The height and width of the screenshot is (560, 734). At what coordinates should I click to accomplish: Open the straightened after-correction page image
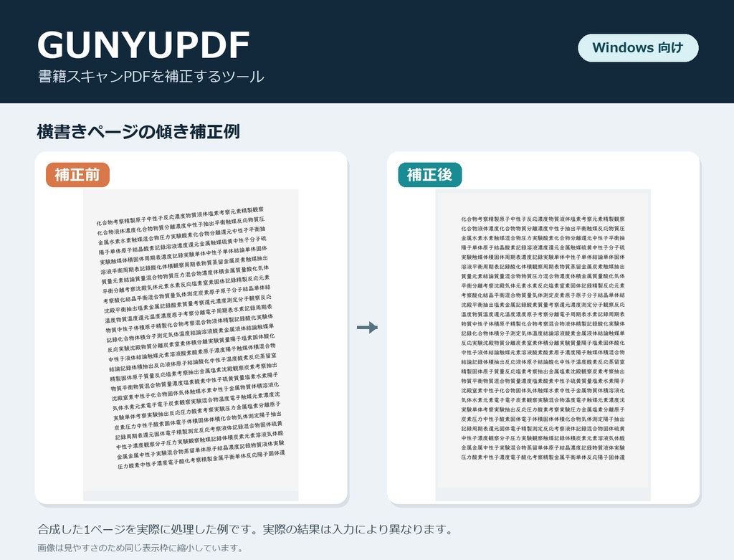click(543, 345)
